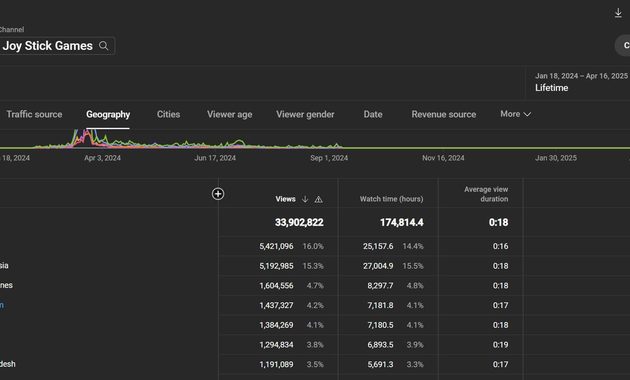Open the Joy Stick Games channel filter
Screen dimensions: 630x380
tap(57, 46)
